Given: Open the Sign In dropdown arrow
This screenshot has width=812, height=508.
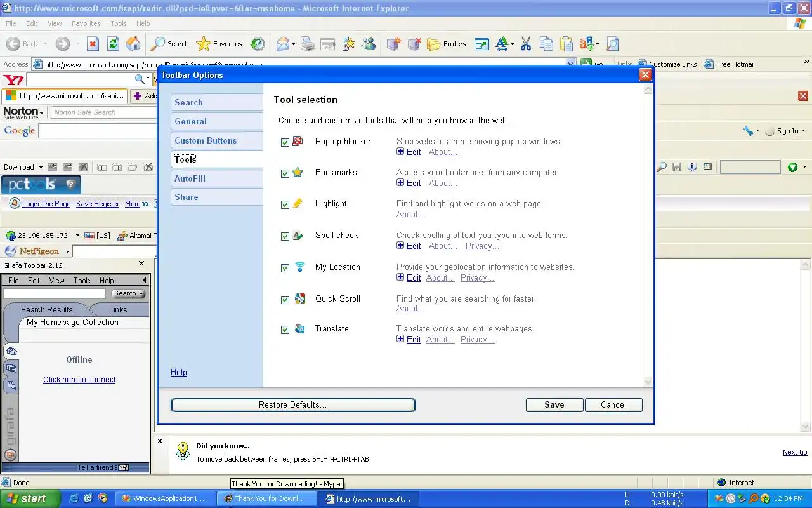Looking at the screenshot, I should [803, 131].
